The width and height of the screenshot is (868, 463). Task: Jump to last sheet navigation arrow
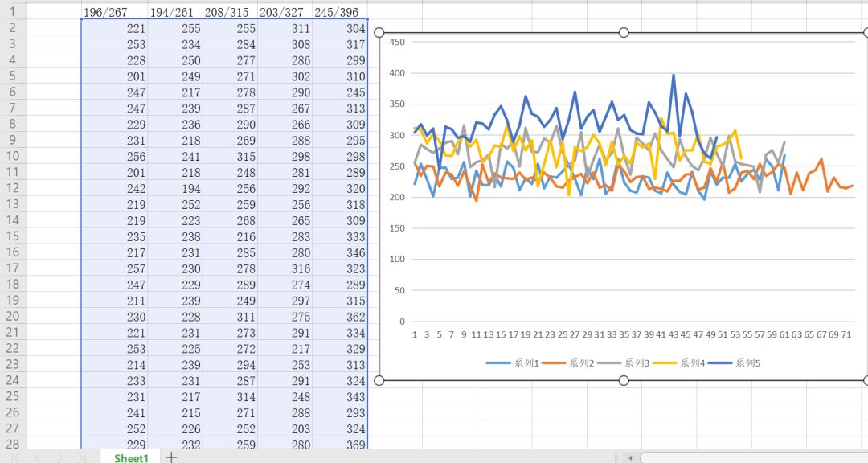point(81,457)
